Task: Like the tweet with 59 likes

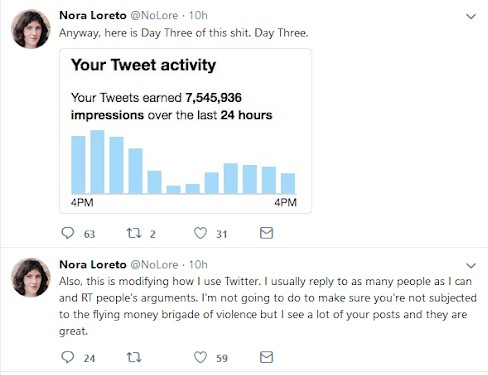Action: tap(200, 357)
